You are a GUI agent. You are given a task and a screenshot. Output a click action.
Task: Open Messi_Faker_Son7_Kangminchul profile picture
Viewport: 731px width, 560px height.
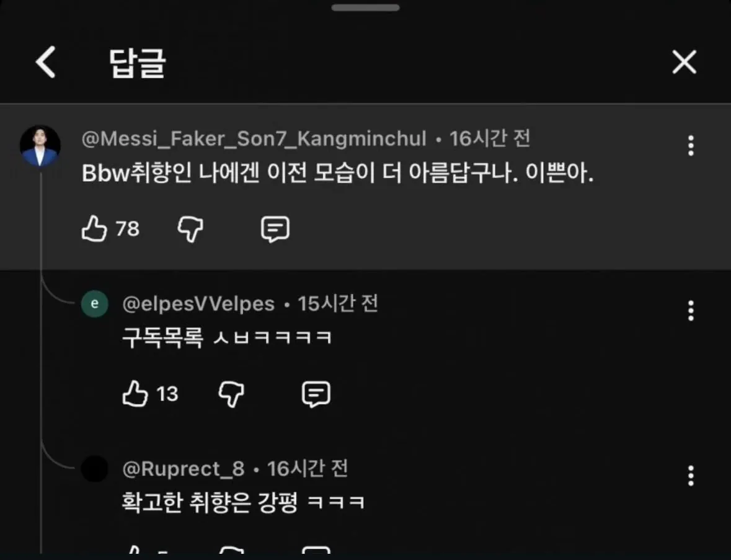[40, 146]
